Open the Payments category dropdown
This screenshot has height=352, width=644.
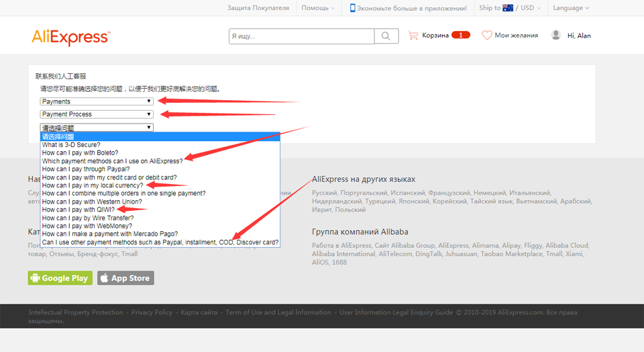(x=97, y=101)
